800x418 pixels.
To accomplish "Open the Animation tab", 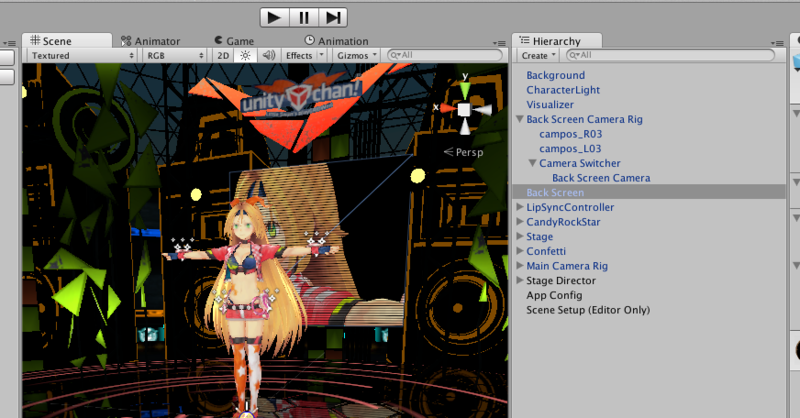I will click(x=336, y=41).
